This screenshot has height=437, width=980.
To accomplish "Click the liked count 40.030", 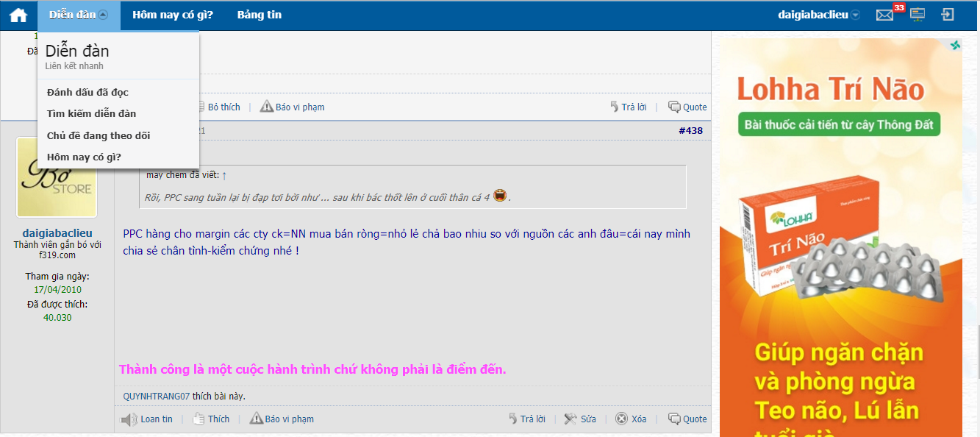I will [57, 318].
